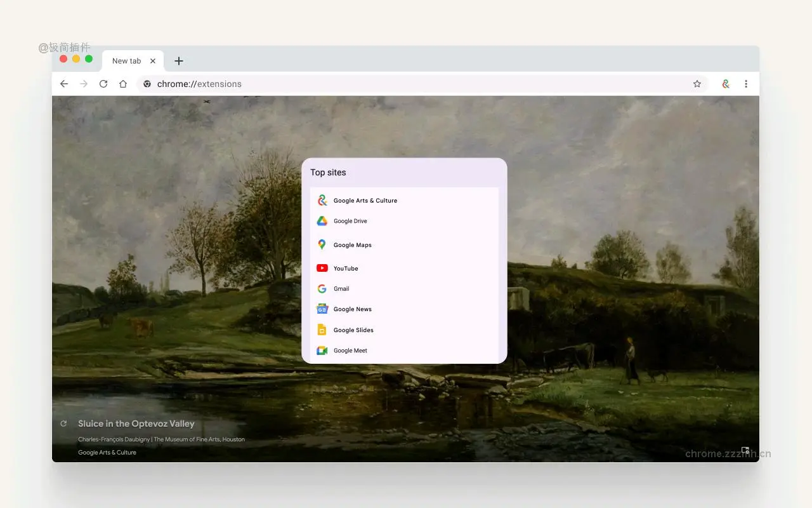
Task: Reload the page with the refresh icon
Action: (x=103, y=83)
